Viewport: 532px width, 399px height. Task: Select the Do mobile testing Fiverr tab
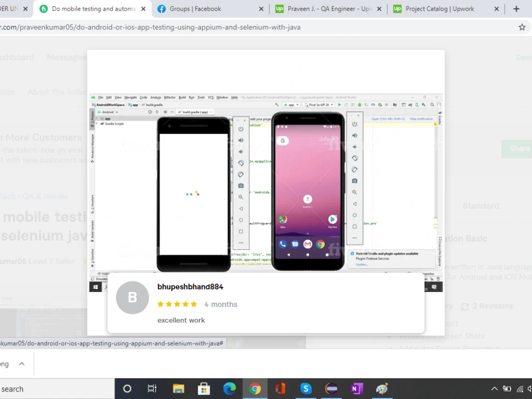(x=92, y=9)
